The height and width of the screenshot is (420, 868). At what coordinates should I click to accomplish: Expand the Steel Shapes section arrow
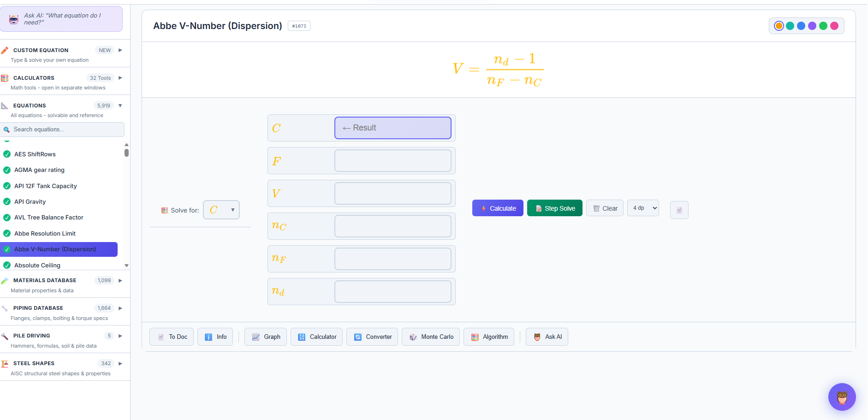120,364
